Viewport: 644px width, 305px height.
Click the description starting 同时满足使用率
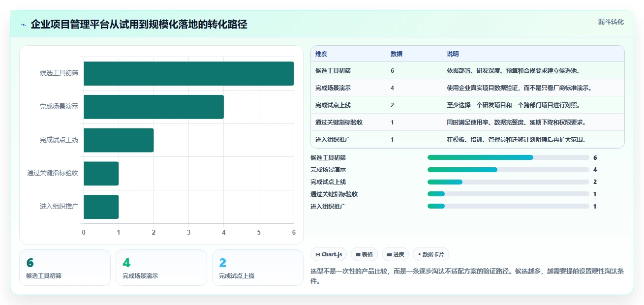[517, 122]
